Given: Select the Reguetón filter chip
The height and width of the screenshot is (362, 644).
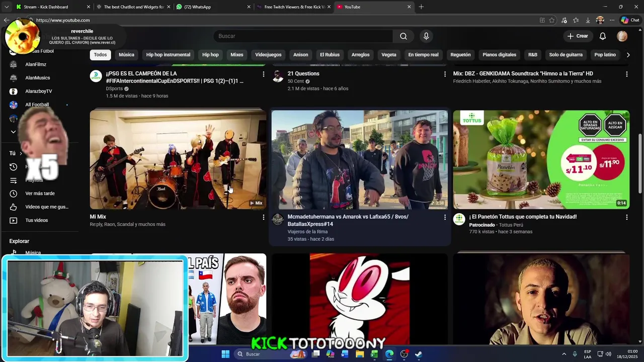Looking at the screenshot, I should tap(460, 55).
